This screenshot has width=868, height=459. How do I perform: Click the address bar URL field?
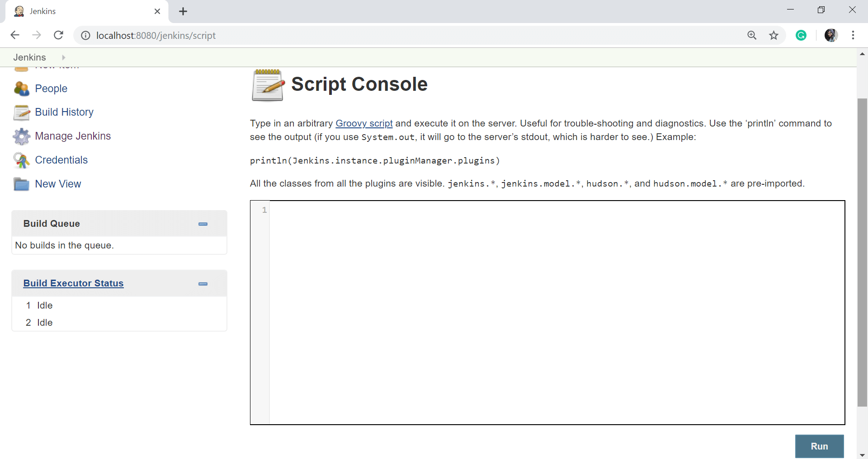pyautogui.click(x=407, y=35)
